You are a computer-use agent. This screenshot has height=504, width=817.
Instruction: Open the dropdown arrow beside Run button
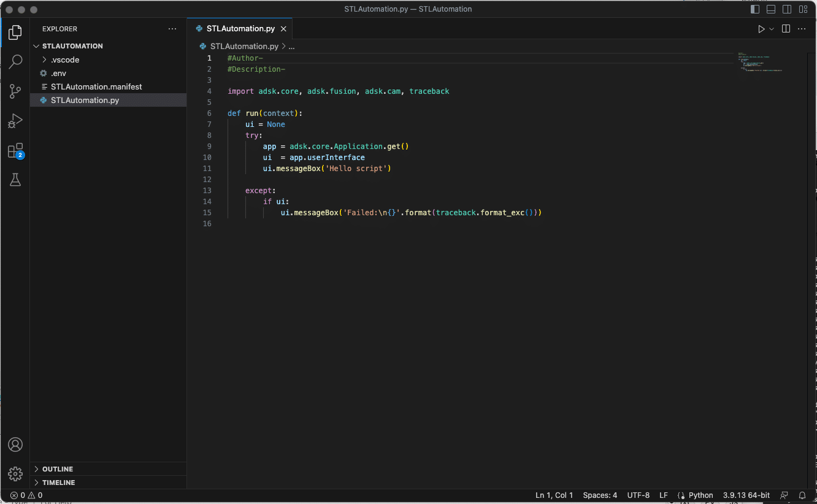coord(772,29)
